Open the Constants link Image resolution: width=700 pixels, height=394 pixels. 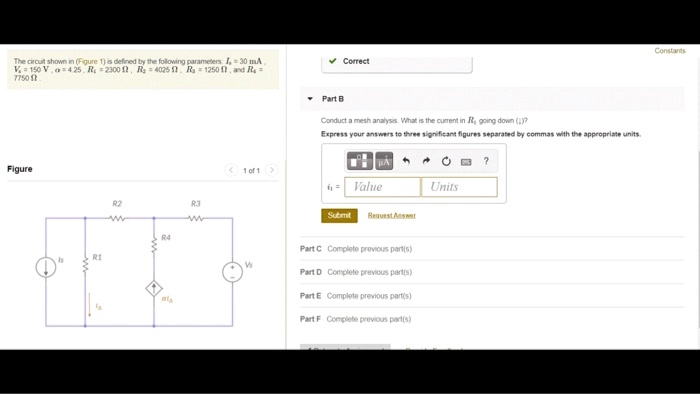(x=670, y=50)
